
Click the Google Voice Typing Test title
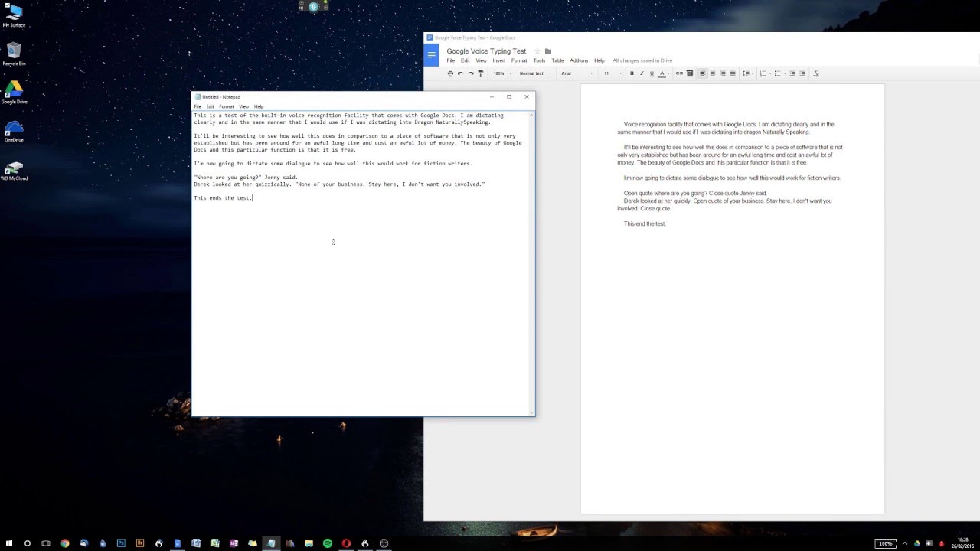tap(486, 51)
